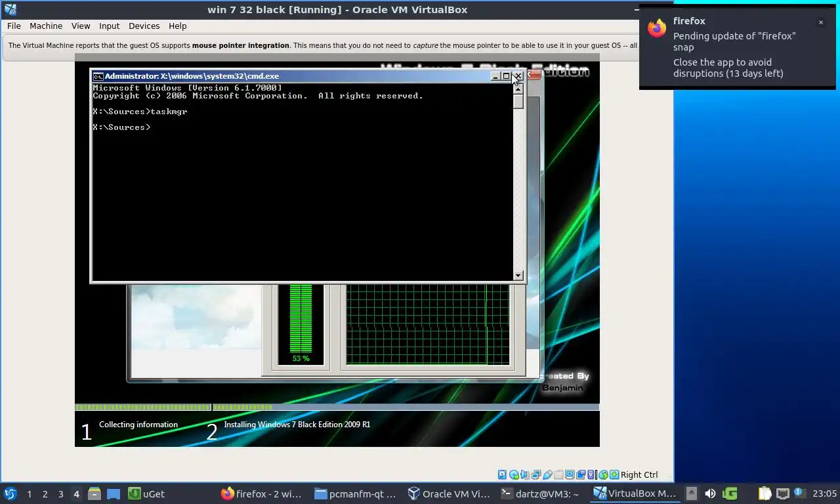The width and height of the screenshot is (840, 504).
Task: Click the cmd scrollbar up arrow
Action: 518,89
